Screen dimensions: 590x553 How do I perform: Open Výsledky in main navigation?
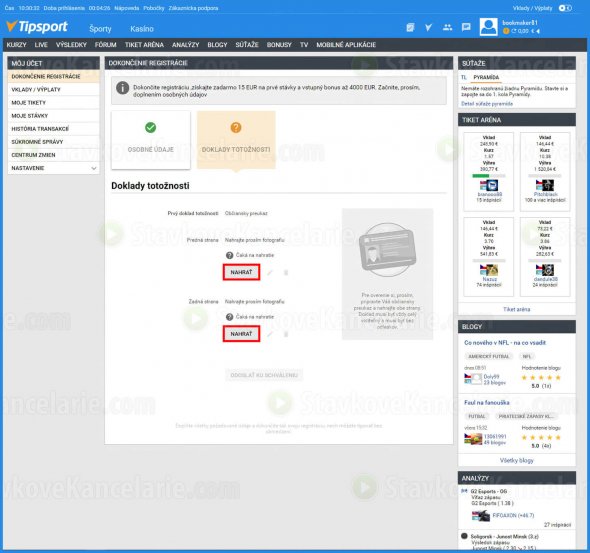click(x=71, y=45)
